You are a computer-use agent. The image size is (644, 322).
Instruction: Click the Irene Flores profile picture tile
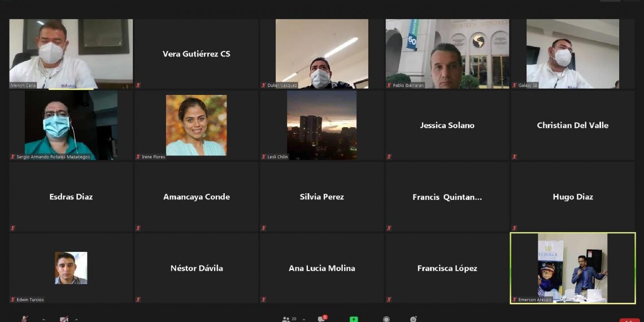196,125
